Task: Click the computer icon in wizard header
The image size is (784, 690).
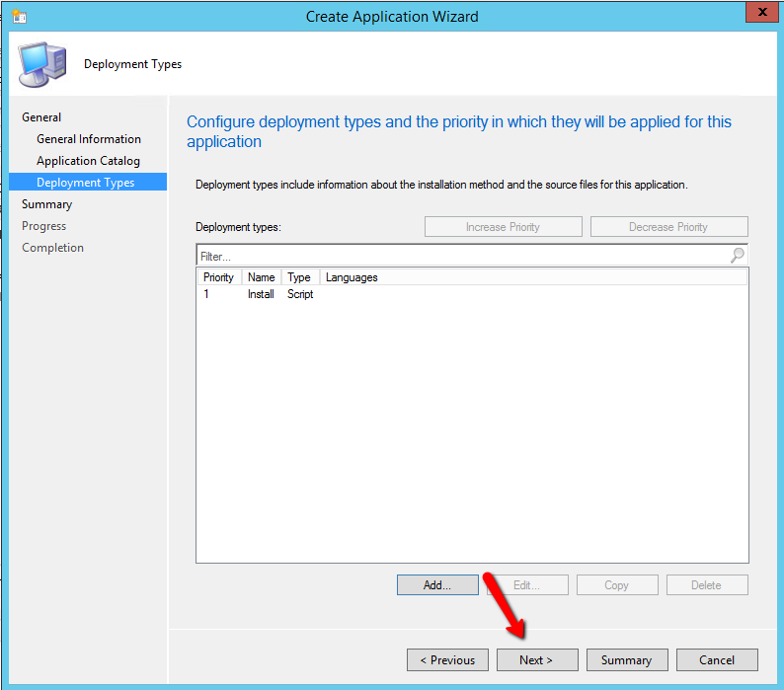Action: tap(44, 64)
